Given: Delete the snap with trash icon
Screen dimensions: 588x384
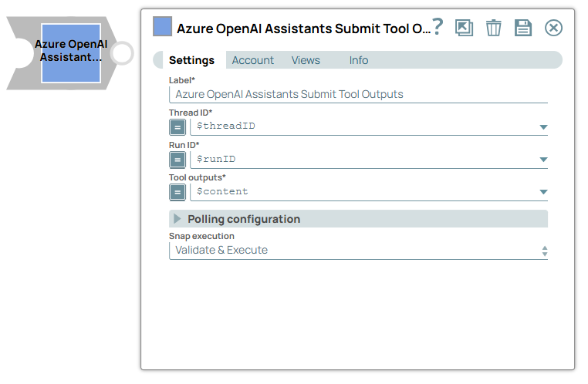Looking at the screenshot, I should pyautogui.click(x=493, y=29).
